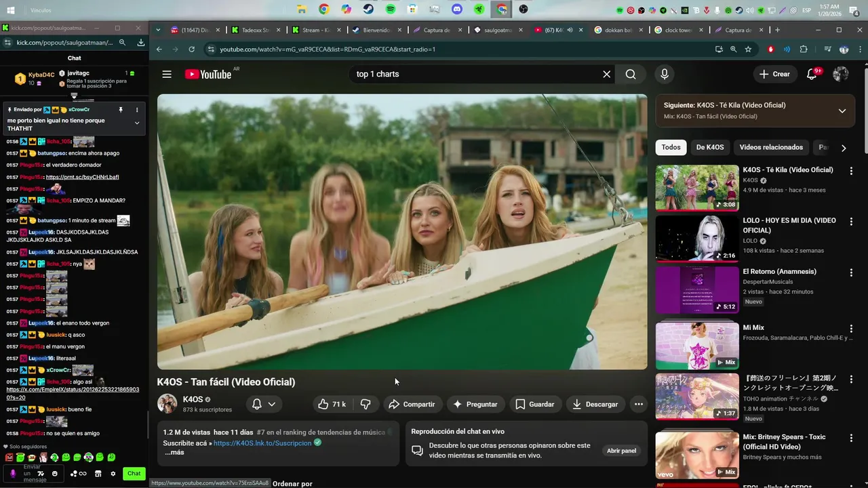868x488 pixels.
Task: Pin toggle on the xCrowCr pinned message
Action: pyautogui.click(x=121, y=110)
